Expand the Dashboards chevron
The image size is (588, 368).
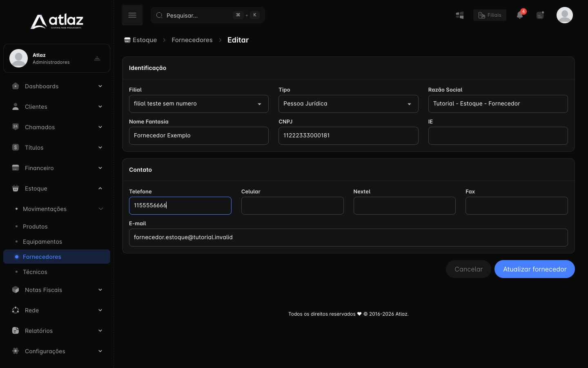click(100, 86)
